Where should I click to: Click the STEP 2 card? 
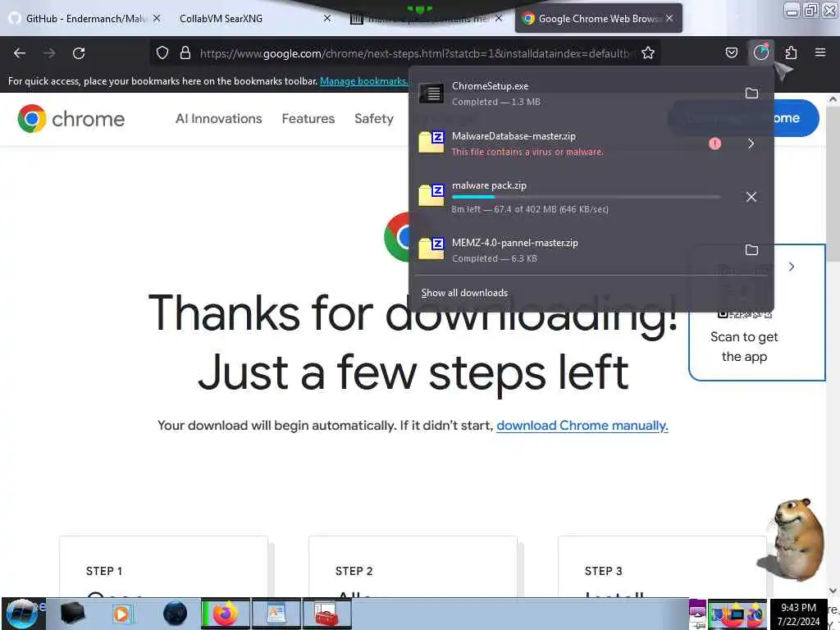[x=413, y=567]
